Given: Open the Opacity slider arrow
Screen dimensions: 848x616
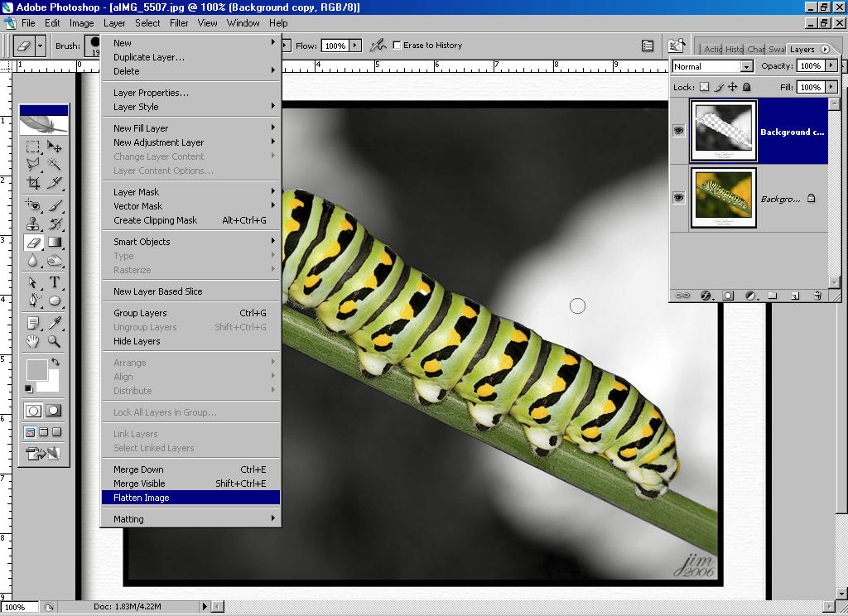Looking at the screenshot, I should [831, 65].
